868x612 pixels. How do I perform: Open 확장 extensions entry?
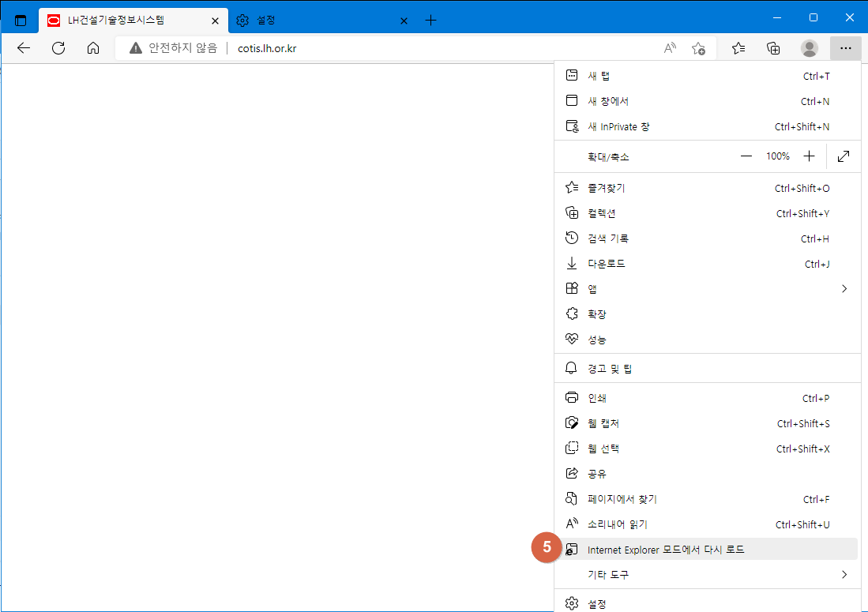(708, 314)
